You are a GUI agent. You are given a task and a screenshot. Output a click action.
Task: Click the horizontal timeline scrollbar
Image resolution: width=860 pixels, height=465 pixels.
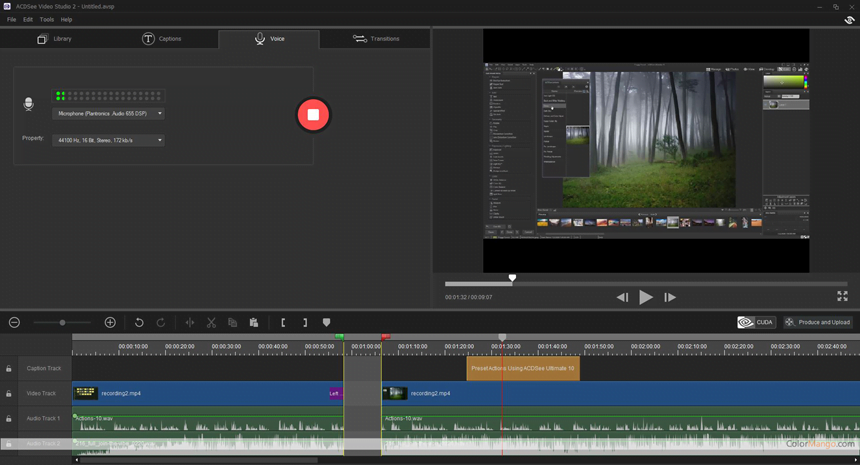point(199,460)
